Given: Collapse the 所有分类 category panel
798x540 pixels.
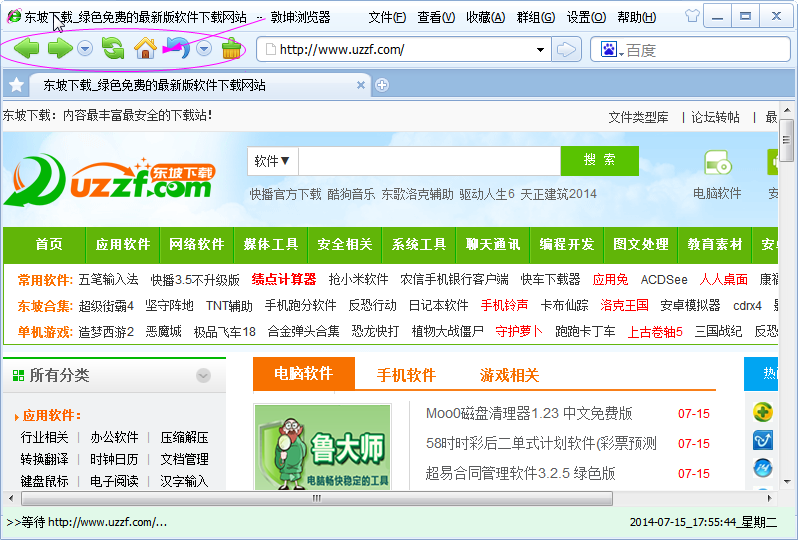Looking at the screenshot, I should pos(203,376).
